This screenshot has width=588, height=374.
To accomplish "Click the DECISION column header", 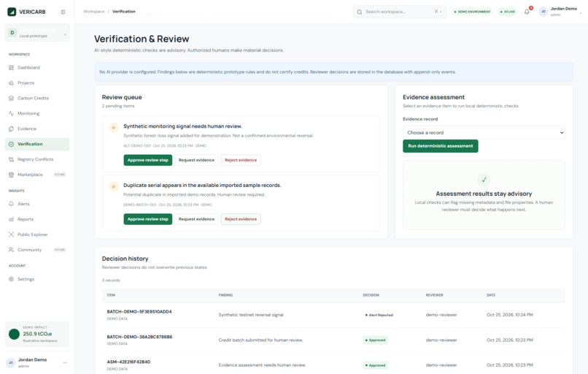I will click(371, 295).
